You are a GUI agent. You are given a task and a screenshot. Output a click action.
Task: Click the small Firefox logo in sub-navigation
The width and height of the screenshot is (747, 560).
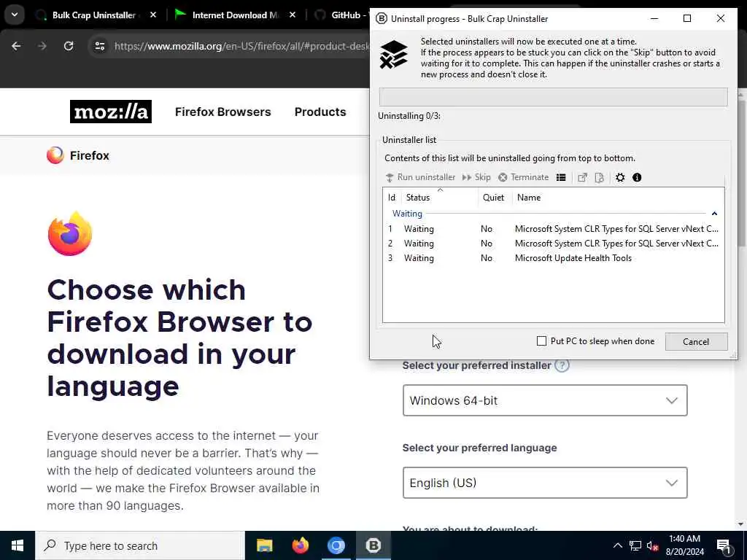(x=55, y=155)
